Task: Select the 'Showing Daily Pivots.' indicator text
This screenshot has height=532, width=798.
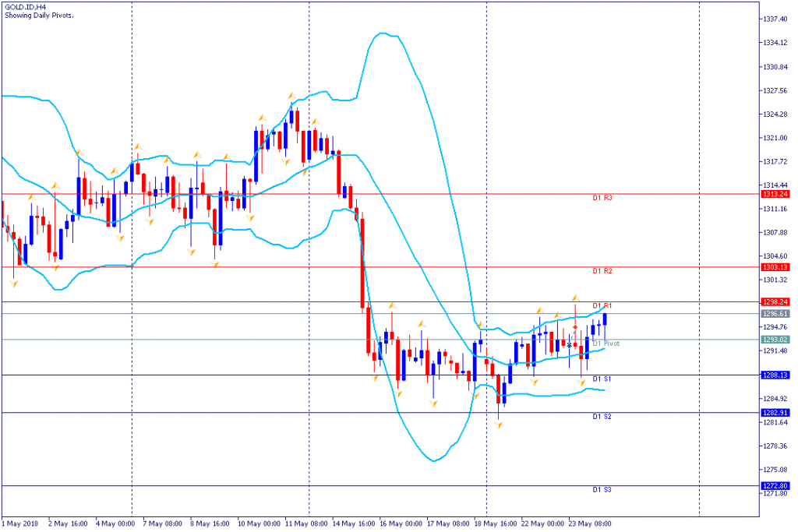Action: tap(39, 16)
